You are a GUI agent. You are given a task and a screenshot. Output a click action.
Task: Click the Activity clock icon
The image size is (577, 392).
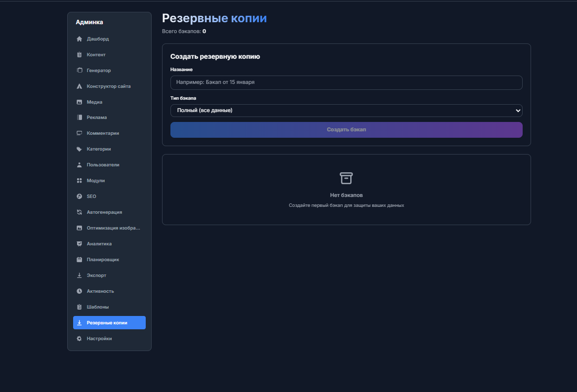click(79, 291)
